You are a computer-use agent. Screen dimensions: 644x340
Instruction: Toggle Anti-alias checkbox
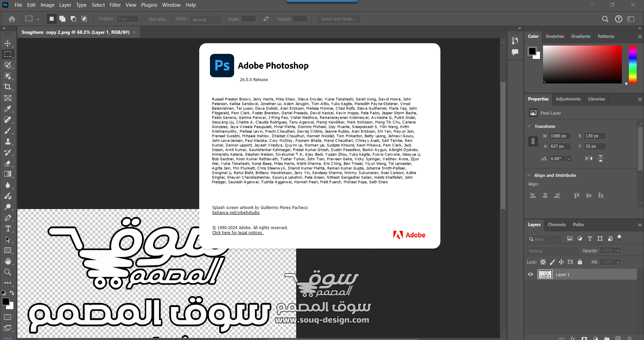coord(145,19)
